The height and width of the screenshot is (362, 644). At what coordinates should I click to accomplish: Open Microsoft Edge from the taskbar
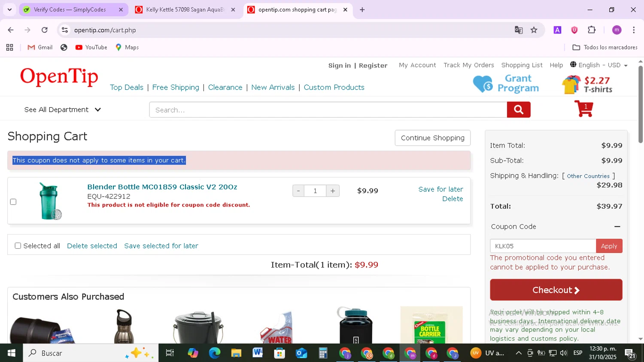(x=214, y=353)
